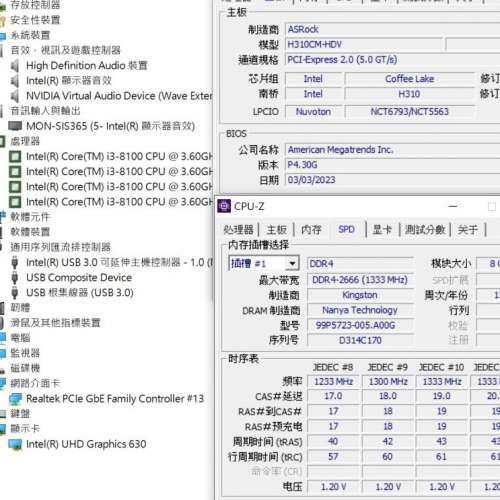Viewport: 500px width, 500px height.
Task: Select the 軟體裝置 category
Action: [30, 232]
